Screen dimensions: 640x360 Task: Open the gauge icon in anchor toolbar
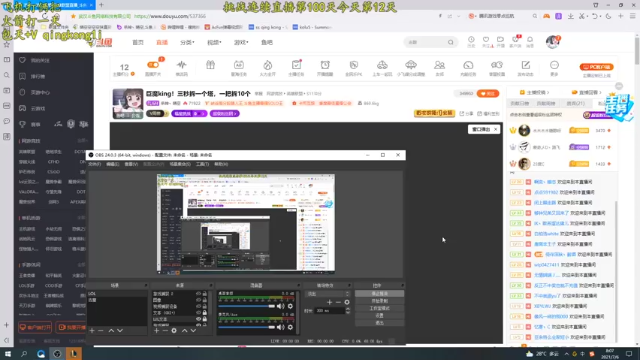pos(468,65)
